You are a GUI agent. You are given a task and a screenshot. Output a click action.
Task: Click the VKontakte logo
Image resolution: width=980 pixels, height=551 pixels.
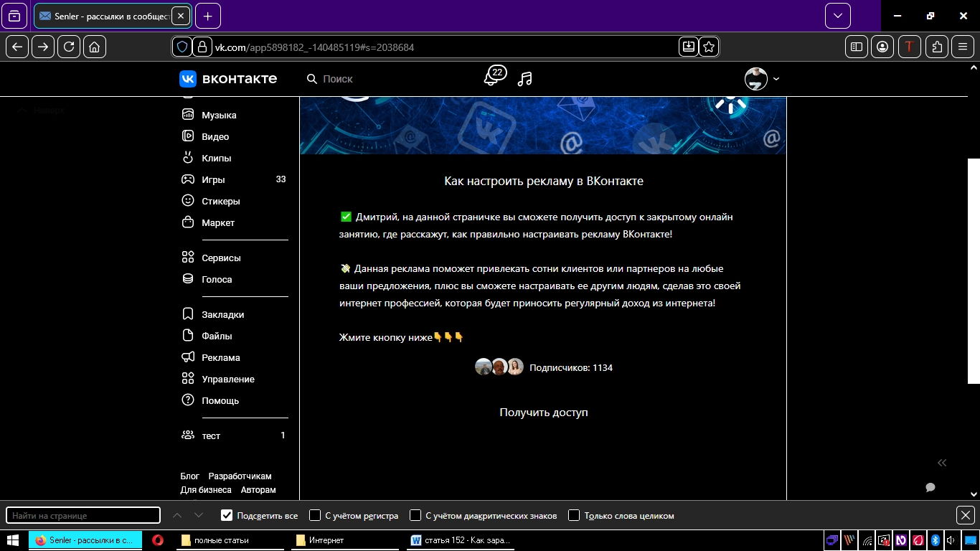pos(228,79)
